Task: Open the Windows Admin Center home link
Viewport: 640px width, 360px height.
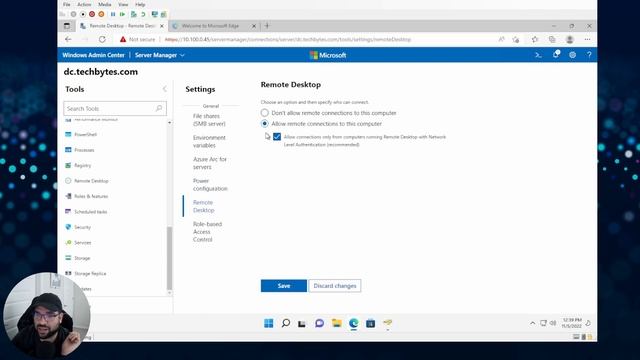Action: (x=93, y=55)
